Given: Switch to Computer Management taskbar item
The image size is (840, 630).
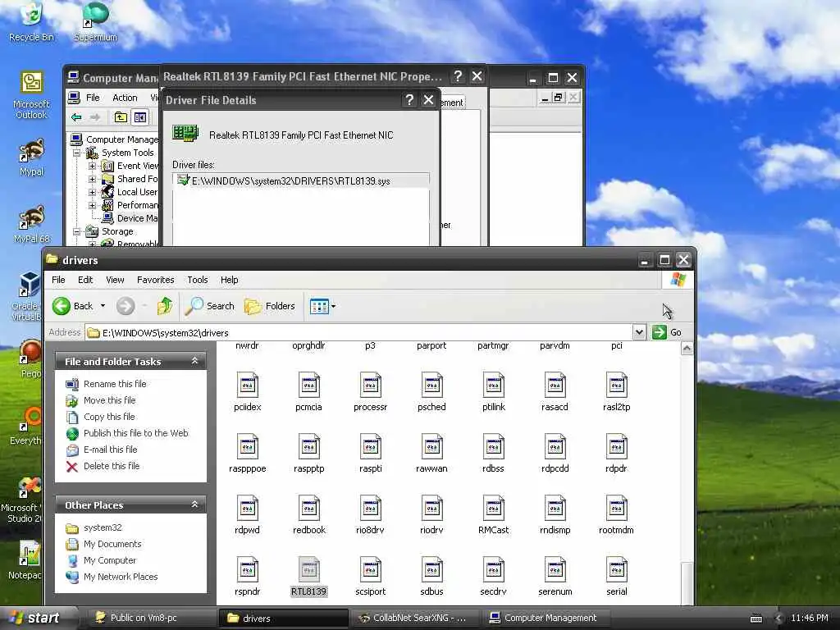Looking at the screenshot, I should point(546,618).
